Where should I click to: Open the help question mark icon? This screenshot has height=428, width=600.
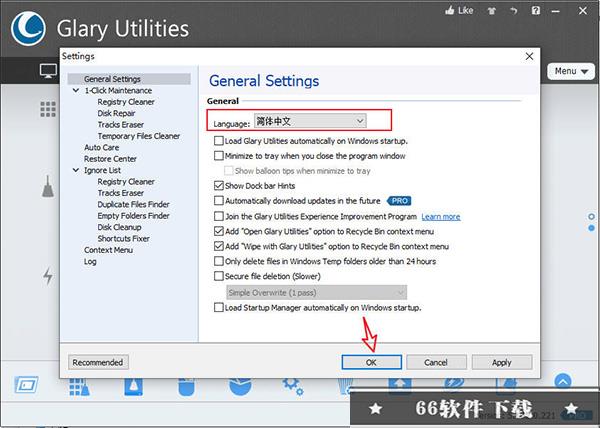(x=536, y=11)
